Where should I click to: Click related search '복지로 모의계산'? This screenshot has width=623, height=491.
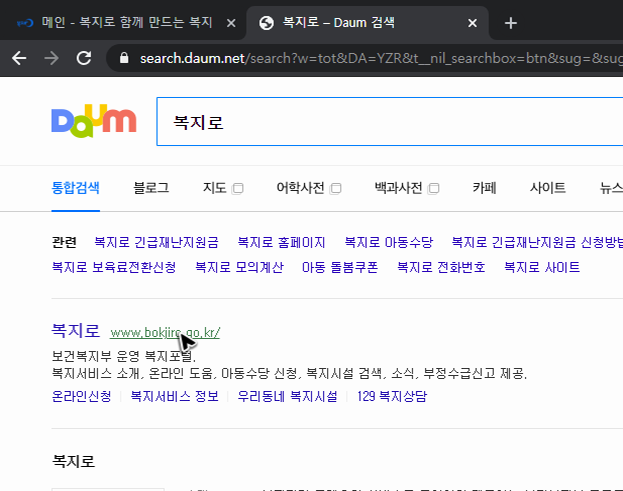pyautogui.click(x=239, y=267)
